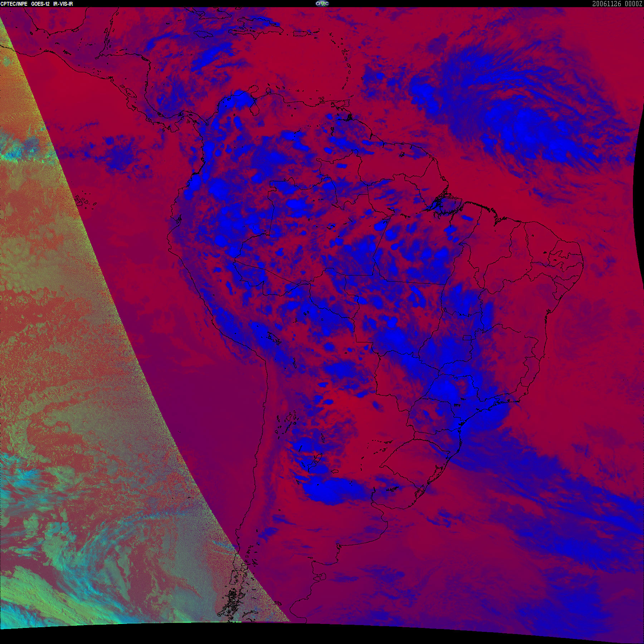Click the '0000Z' time stamp
The height and width of the screenshot is (644, 644).
point(634,4)
